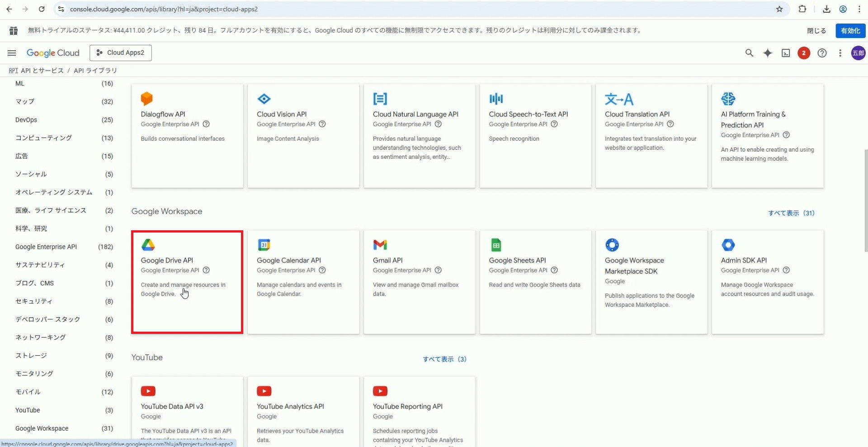Click the Gmail API envelope icon
Viewport: 868px width, 447px height.
click(x=380, y=245)
